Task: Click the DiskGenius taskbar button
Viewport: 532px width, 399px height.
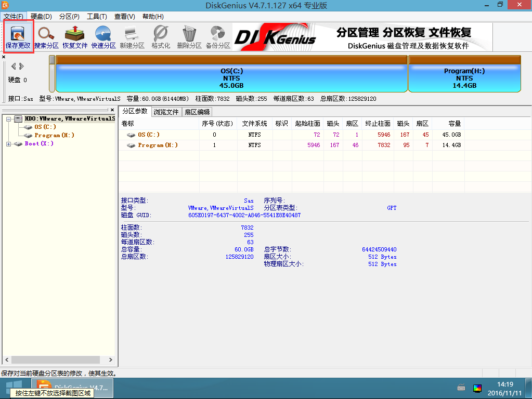Action: pos(72,388)
